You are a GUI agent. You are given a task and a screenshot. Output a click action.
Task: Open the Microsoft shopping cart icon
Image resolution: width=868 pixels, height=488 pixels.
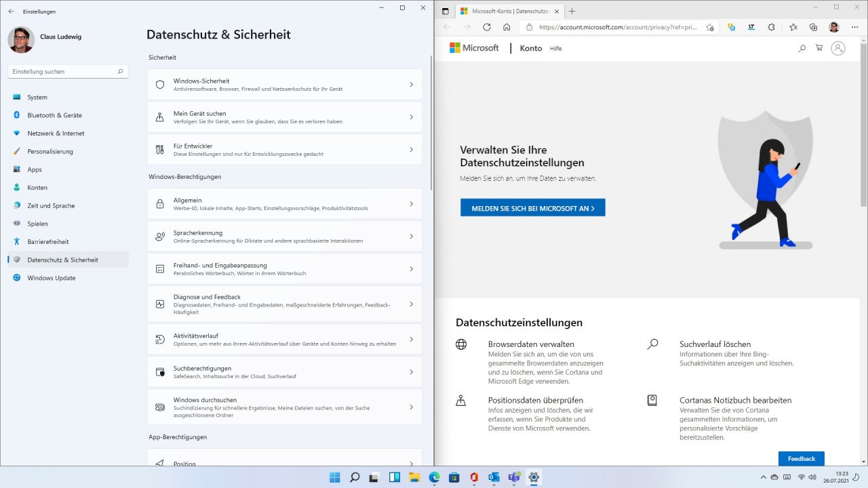coord(819,48)
